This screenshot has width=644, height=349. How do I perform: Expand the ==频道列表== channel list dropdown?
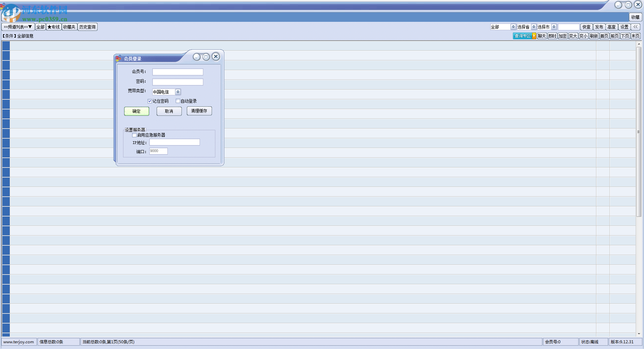click(x=18, y=27)
